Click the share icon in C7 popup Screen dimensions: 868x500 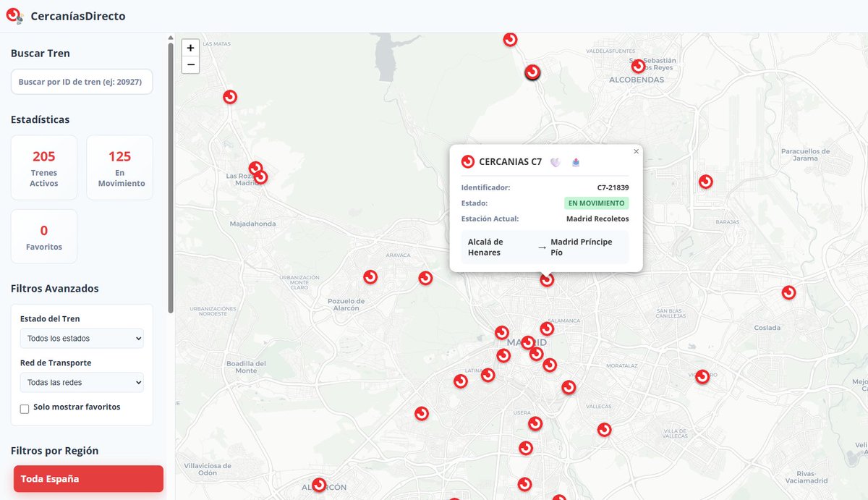click(x=575, y=162)
